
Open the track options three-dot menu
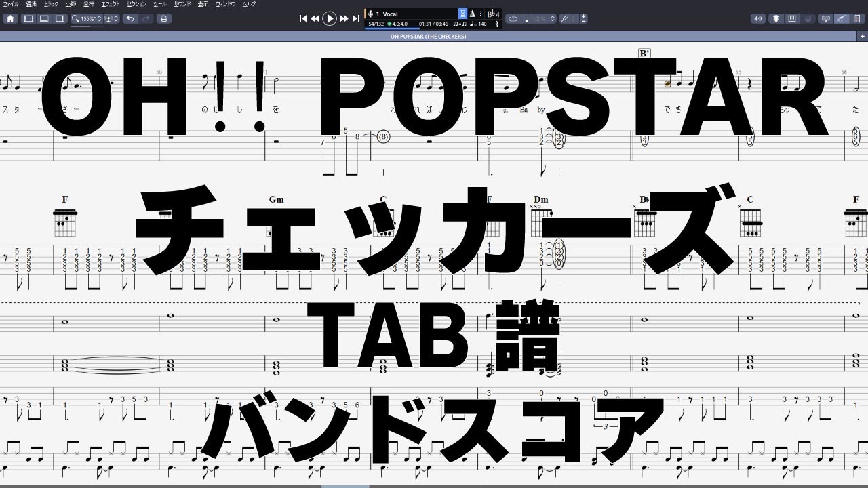tap(481, 14)
